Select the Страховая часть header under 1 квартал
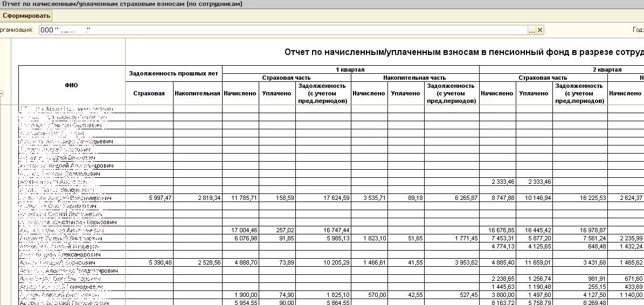644x305 pixels. pyautogui.click(x=287, y=78)
